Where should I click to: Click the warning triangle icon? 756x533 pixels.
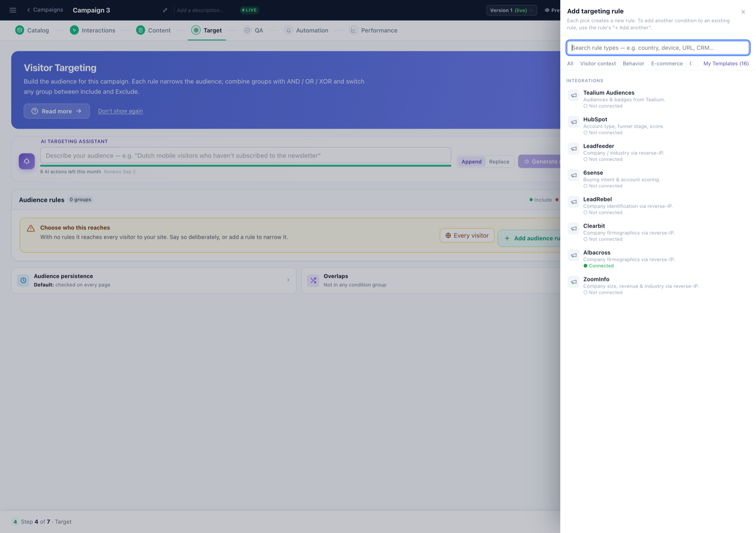[31, 228]
